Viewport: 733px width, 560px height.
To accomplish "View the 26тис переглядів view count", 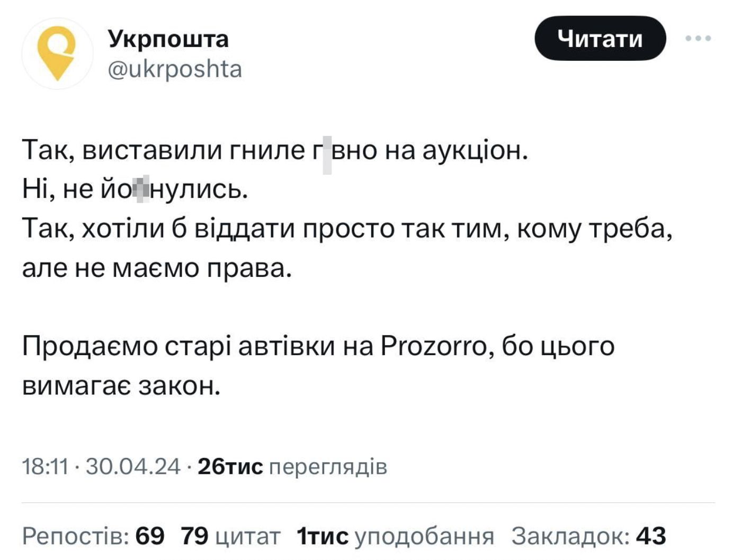I will click(x=292, y=467).
